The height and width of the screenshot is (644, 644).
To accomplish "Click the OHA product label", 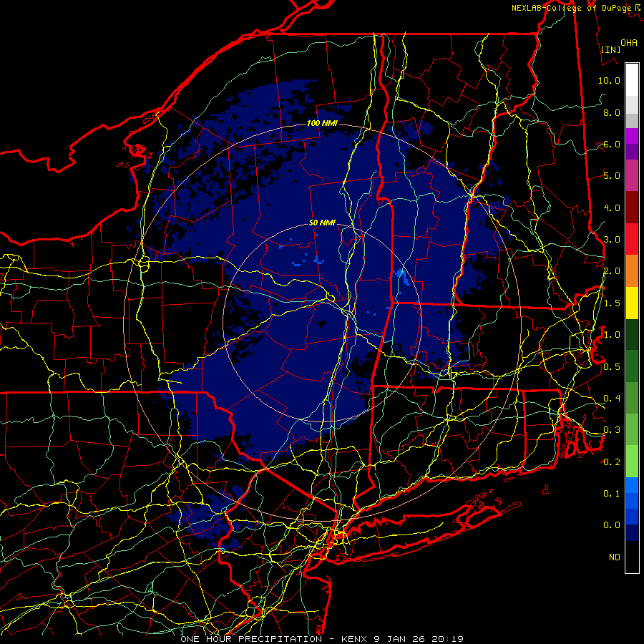I will [x=629, y=43].
